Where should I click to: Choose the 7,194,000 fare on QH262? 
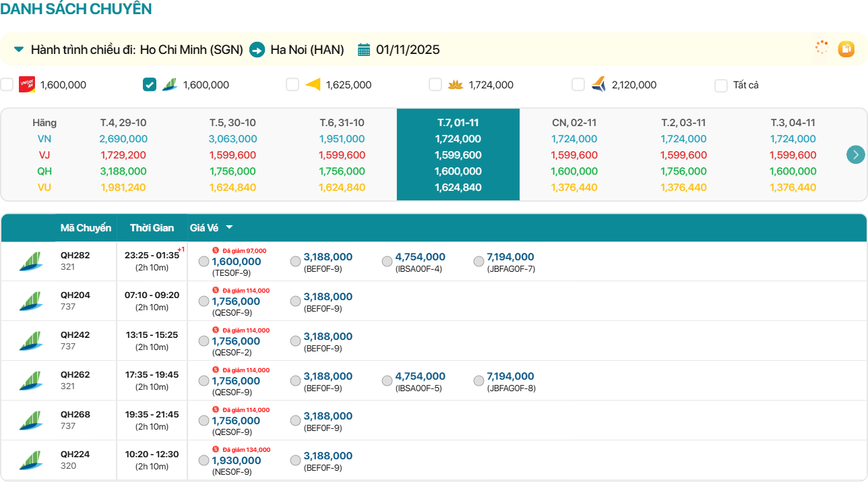[478, 381]
